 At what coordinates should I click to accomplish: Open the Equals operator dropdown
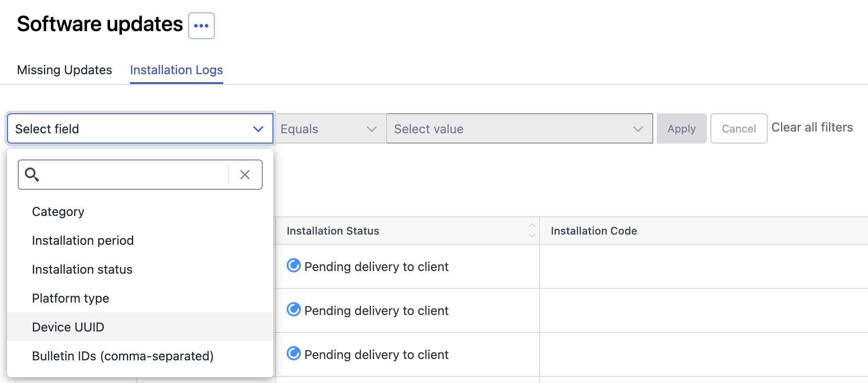330,129
